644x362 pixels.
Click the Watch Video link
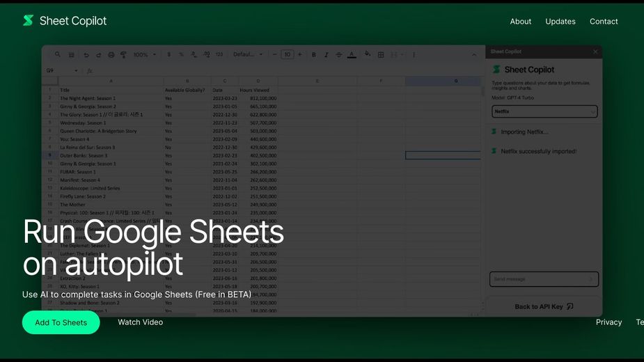(x=140, y=322)
